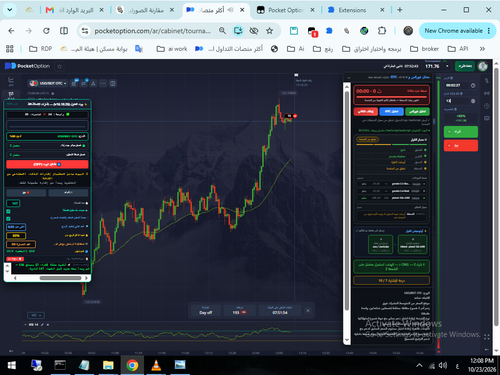Switch to the Extensions tab
The image size is (500, 375).
click(356, 10)
